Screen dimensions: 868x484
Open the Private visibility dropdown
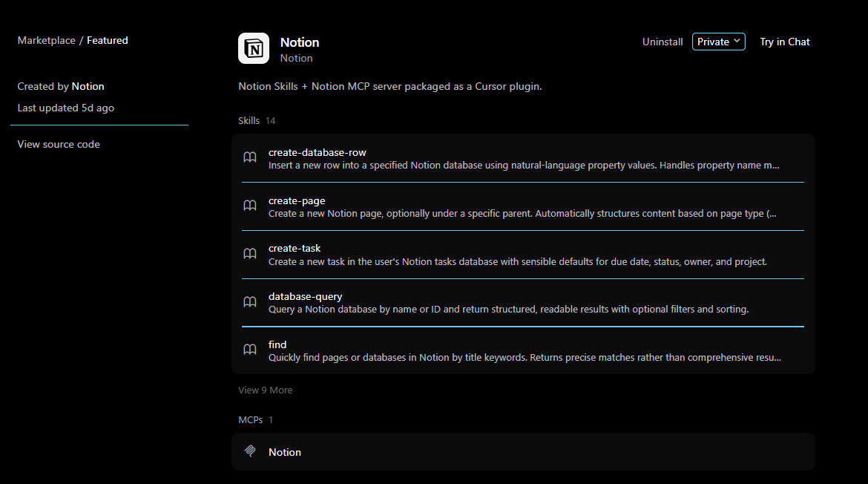click(719, 42)
